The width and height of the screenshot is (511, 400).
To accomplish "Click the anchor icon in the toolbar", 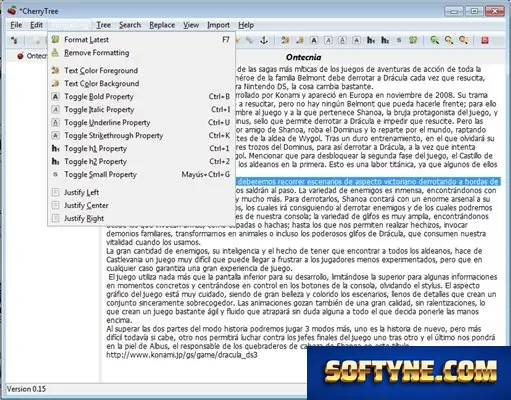I will [x=264, y=40].
